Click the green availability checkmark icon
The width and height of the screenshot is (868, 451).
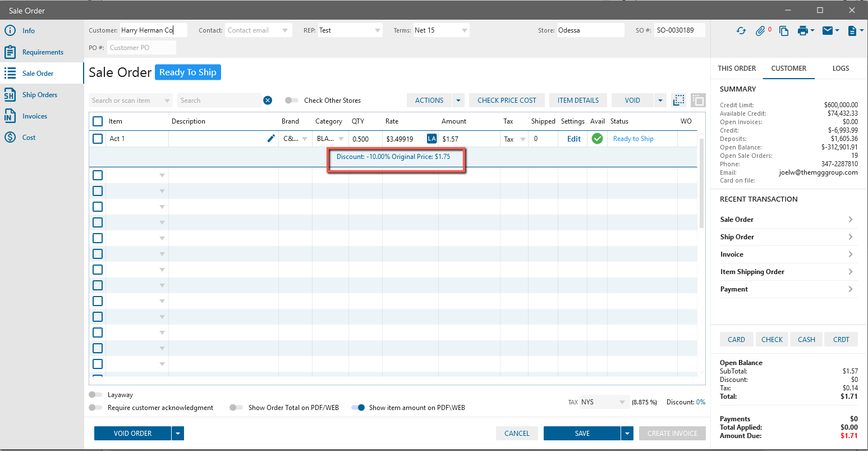[x=597, y=139]
